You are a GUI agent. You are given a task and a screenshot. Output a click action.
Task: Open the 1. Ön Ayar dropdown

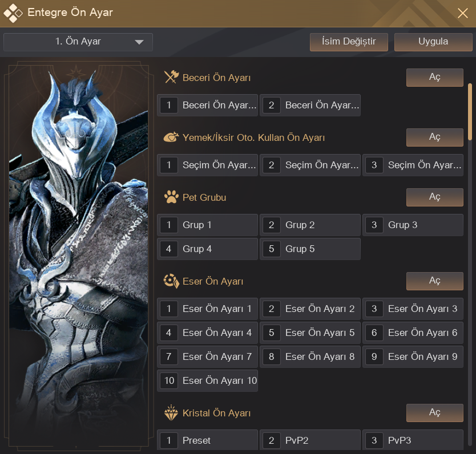78,42
